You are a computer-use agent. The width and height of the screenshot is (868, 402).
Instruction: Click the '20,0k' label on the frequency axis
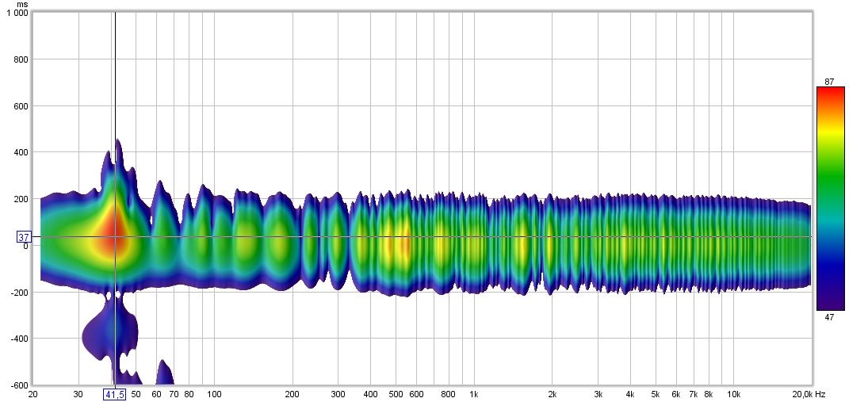click(801, 394)
